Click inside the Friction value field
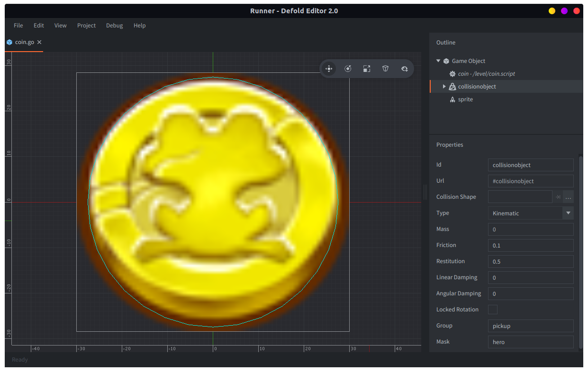The image size is (588, 372). (x=531, y=245)
